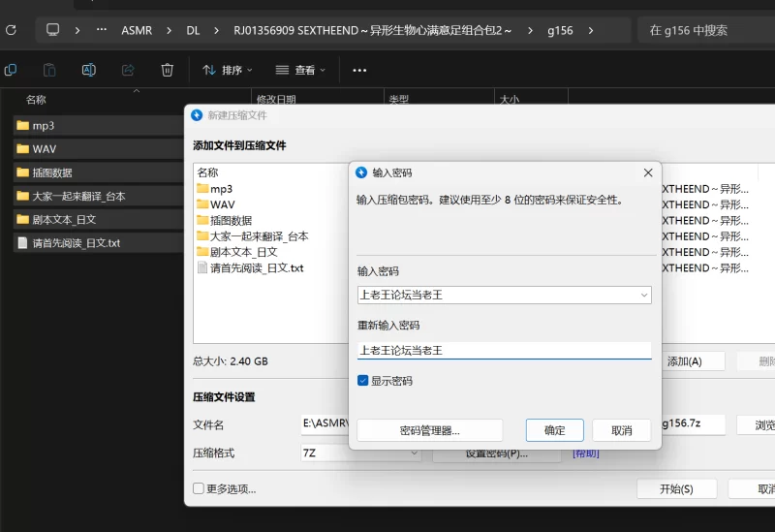Viewport: 775px width, 532px height.
Task: Click the 确定 button in password dialog
Action: pyautogui.click(x=554, y=430)
